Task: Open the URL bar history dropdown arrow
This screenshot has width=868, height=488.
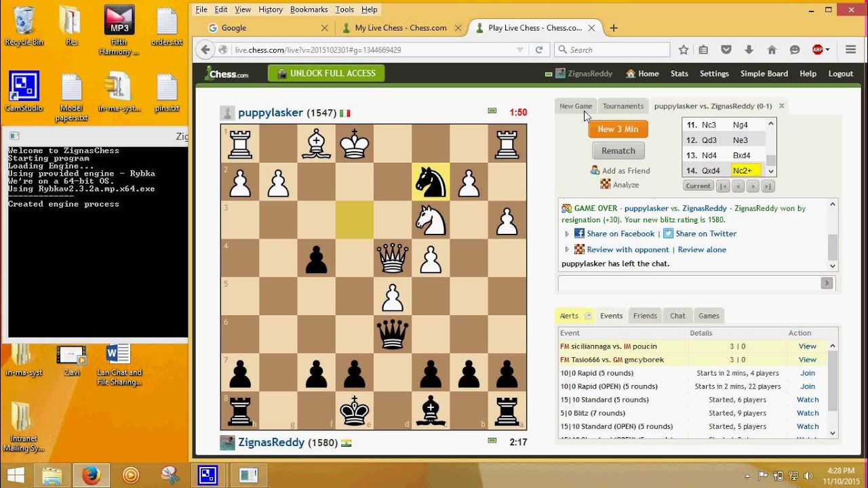Action: pyautogui.click(x=520, y=49)
